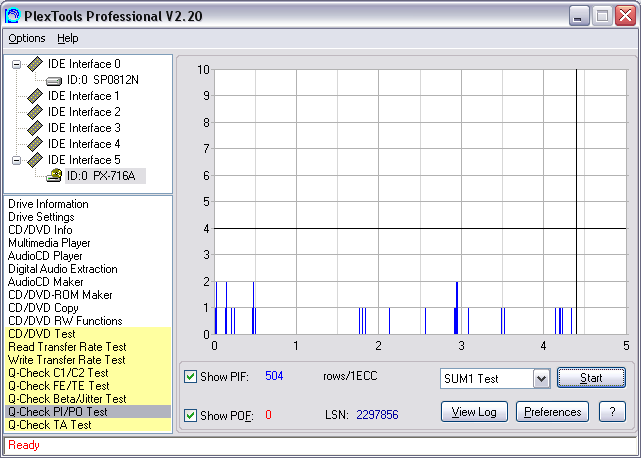Screen dimensions: 641x458
Task: Select IDE Interface 0 tree label
Action: point(84,64)
